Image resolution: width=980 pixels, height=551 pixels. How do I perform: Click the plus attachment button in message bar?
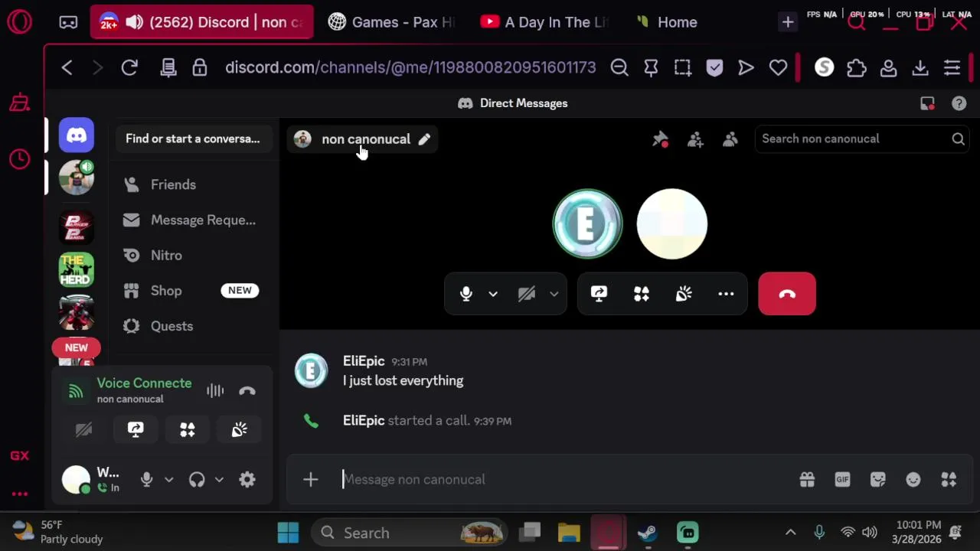(x=310, y=480)
